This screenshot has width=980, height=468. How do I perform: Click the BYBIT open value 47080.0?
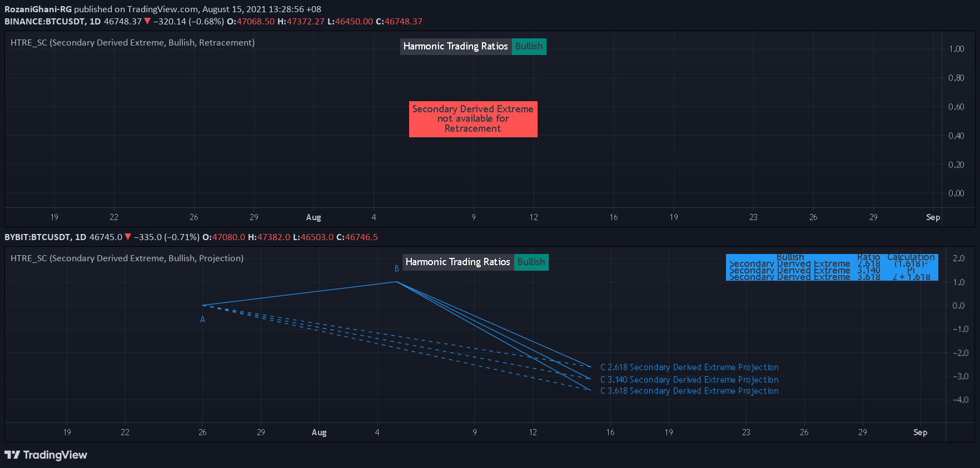[229, 237]
